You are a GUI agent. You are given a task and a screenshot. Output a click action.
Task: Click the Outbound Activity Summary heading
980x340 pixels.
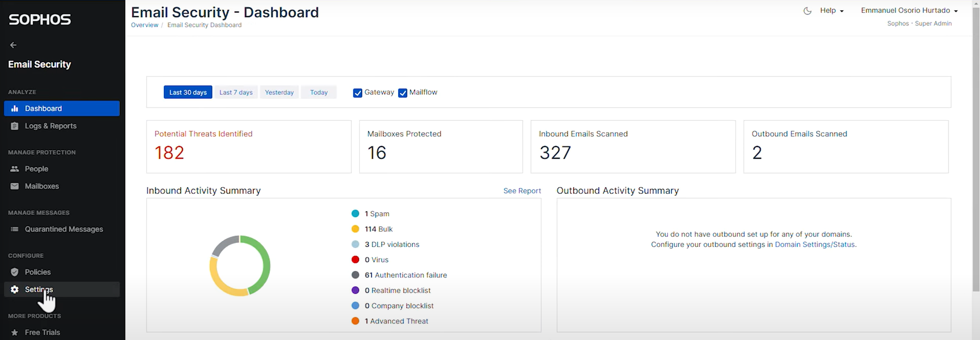tap(618, 191)
